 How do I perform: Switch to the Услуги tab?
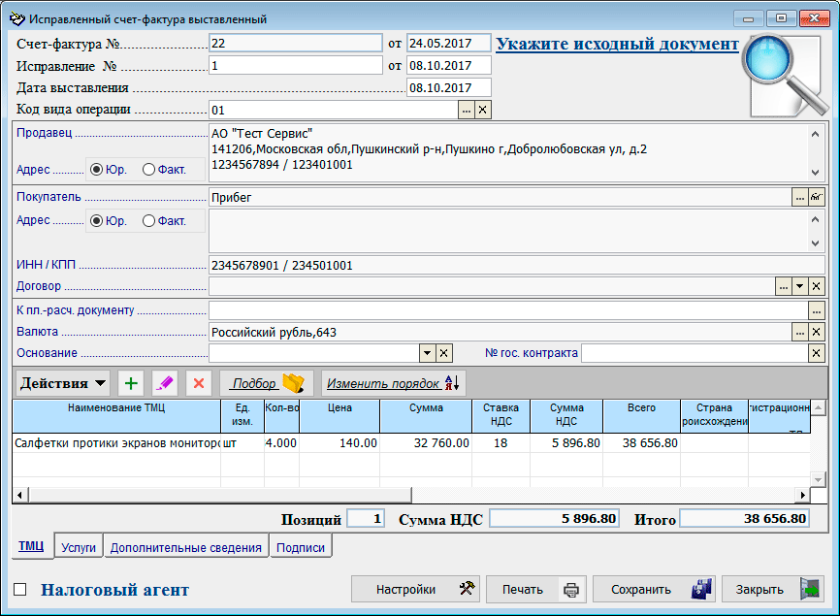pyautogui.click(x=79, y=547)
